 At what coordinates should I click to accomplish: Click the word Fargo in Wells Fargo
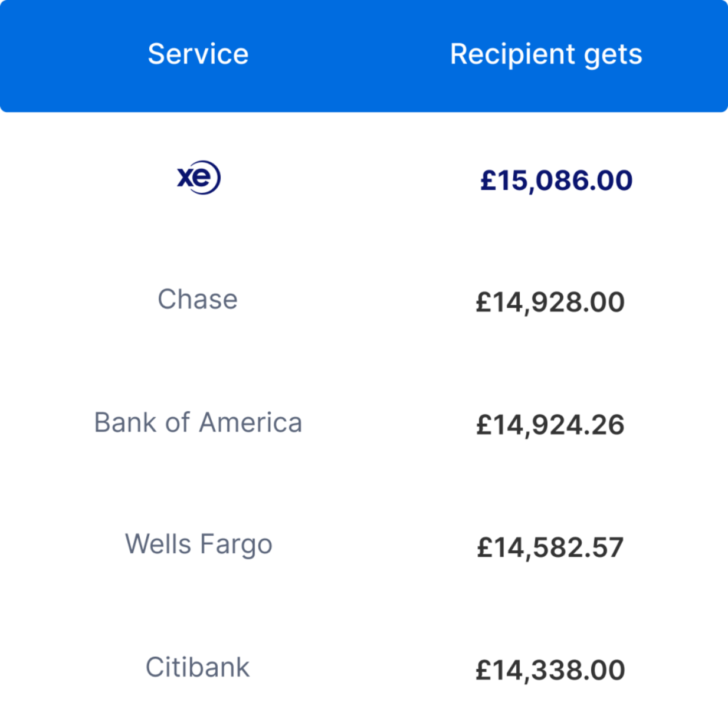click(236, 544)
